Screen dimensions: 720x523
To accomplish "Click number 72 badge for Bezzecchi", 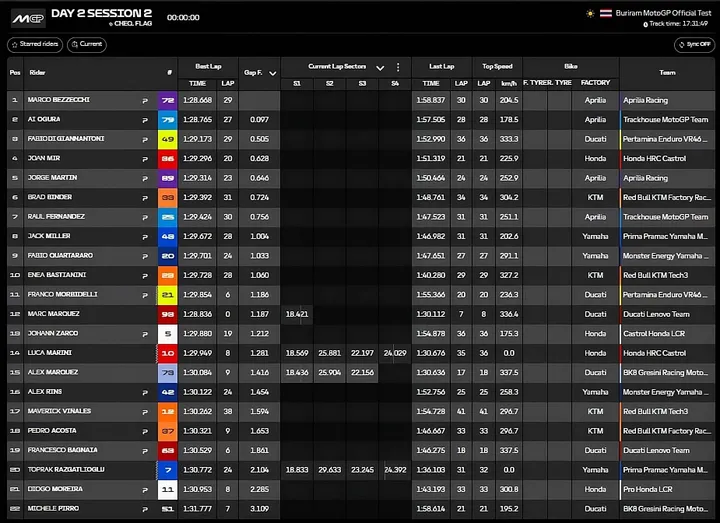I will tap(168, 100).
